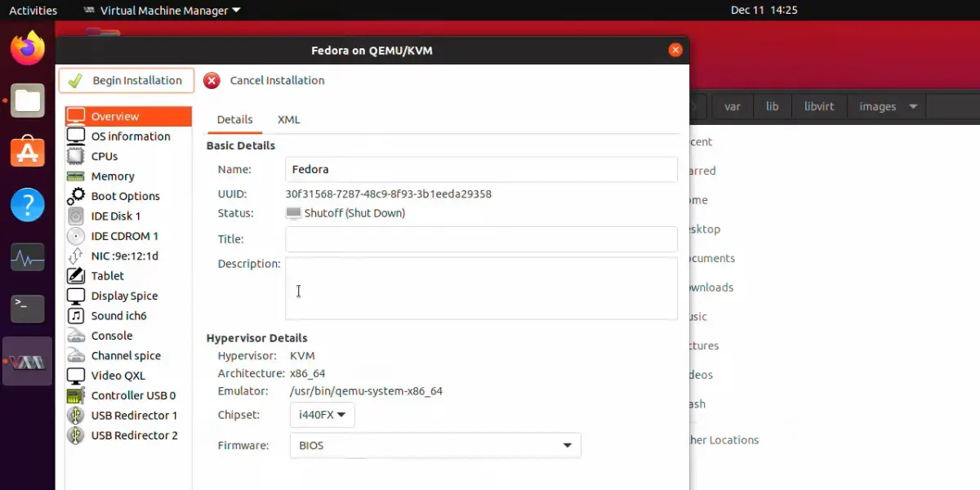Click the images path segment in Files

(x=877, y=107)
